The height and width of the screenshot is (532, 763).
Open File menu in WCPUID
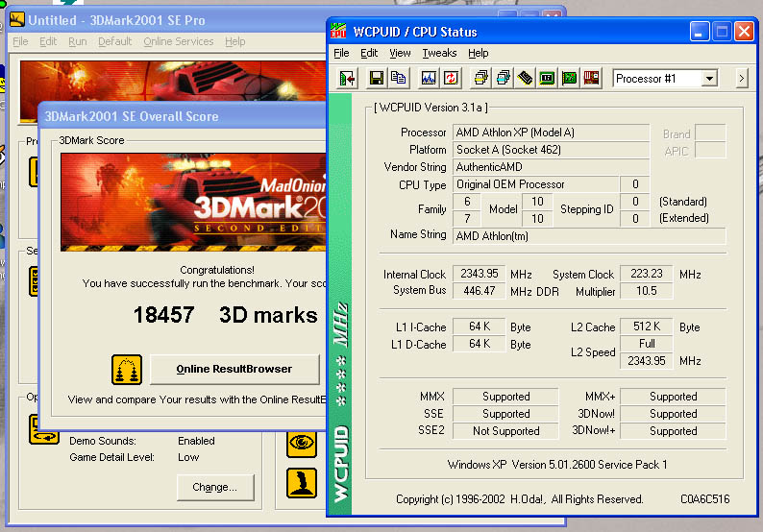[x=341, y=53]
